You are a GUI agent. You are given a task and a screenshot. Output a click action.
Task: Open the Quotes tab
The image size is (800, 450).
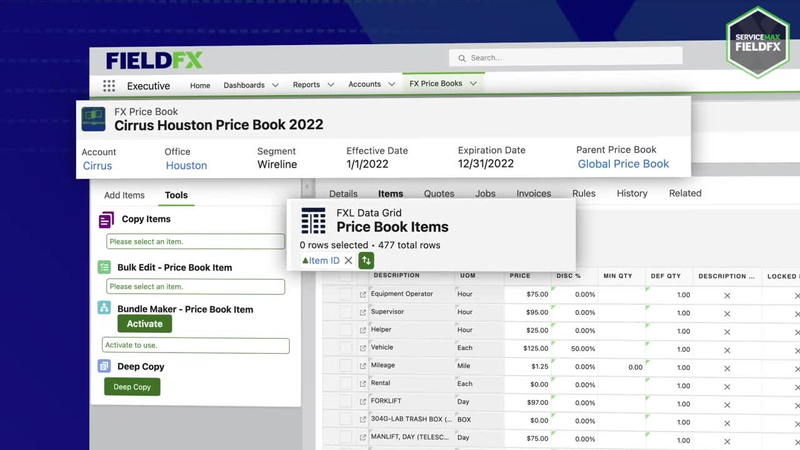pyautogui.click(x=439, y=193)
